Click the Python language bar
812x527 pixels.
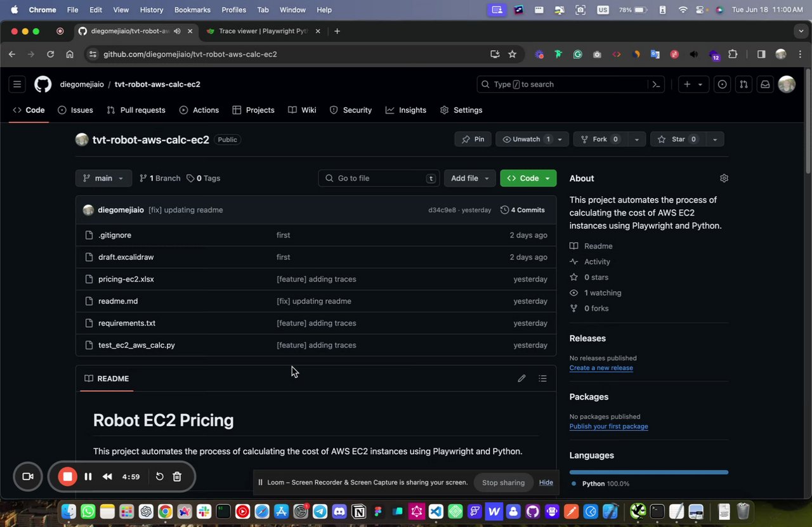click(x=648, y=472)
